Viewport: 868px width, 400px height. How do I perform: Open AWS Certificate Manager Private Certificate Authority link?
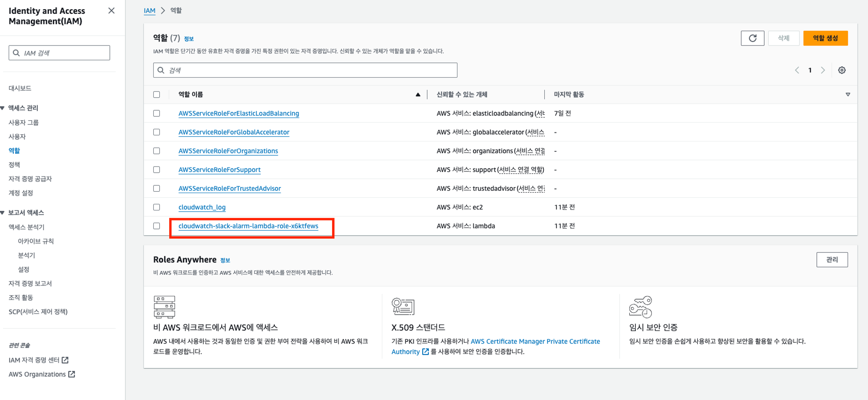point(496,347)
